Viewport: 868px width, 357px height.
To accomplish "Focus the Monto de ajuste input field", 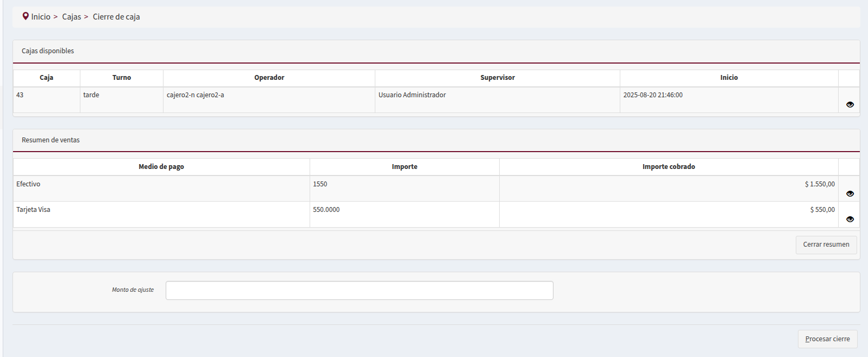I will point(359,290).
